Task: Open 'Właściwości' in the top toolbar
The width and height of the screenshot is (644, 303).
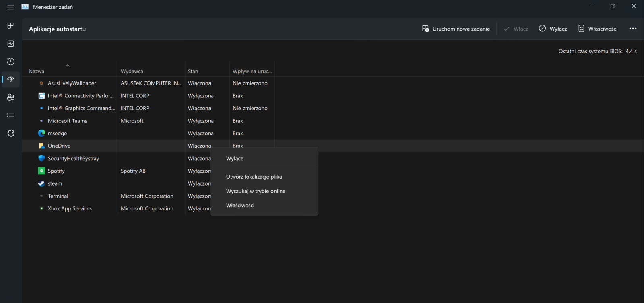Action: (598, 29)
